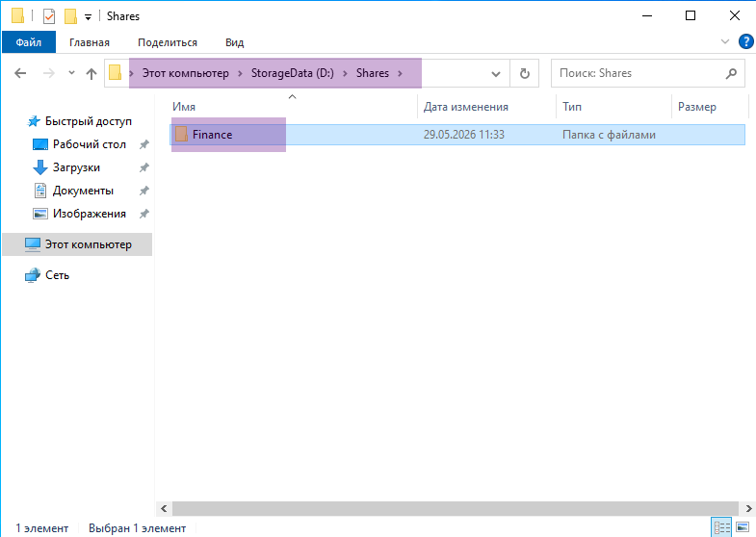The width and height of the screenshot is (756, 537).
Task: Open the Файл menu tab
Action: coord(29,42)
